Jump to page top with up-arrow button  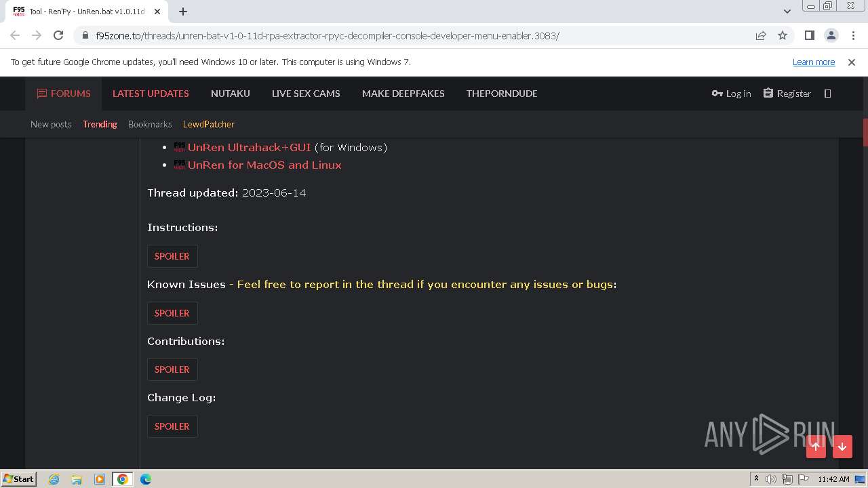tap(816, 446)
